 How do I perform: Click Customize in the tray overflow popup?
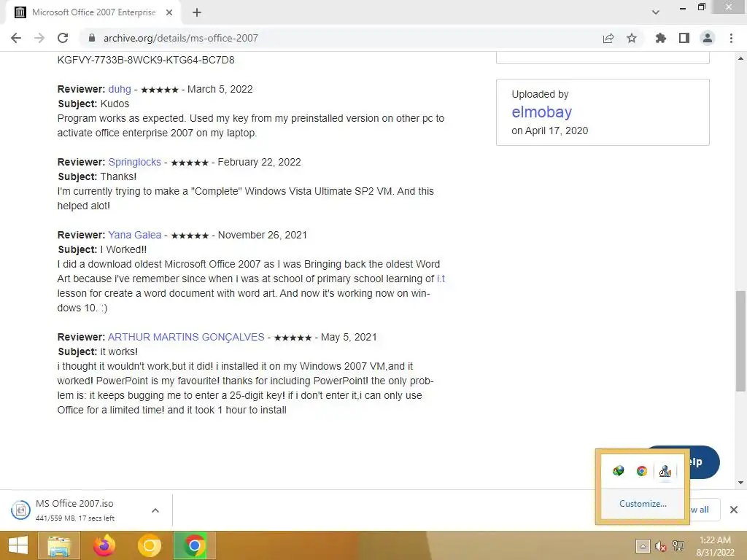[x=643, y=503]
